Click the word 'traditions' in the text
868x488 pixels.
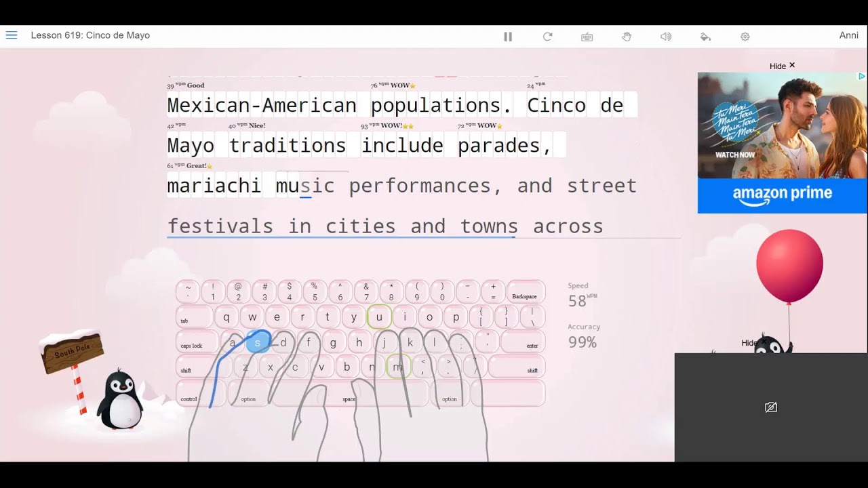[x=288, y=146]
